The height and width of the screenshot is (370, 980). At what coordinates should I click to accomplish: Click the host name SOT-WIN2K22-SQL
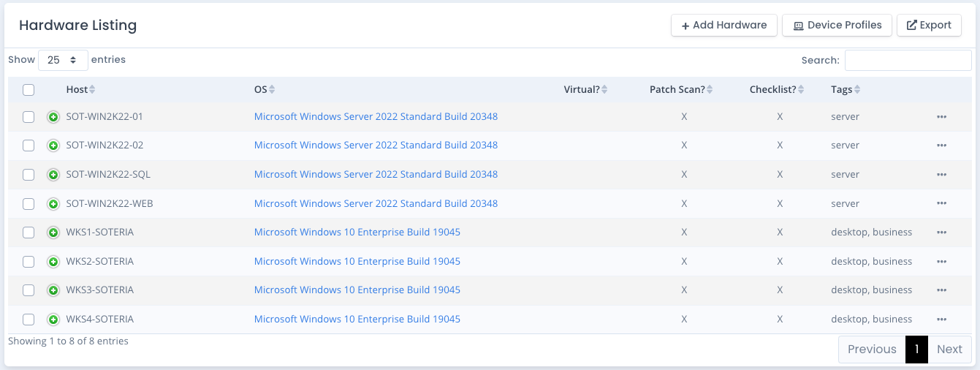(108, 174)
